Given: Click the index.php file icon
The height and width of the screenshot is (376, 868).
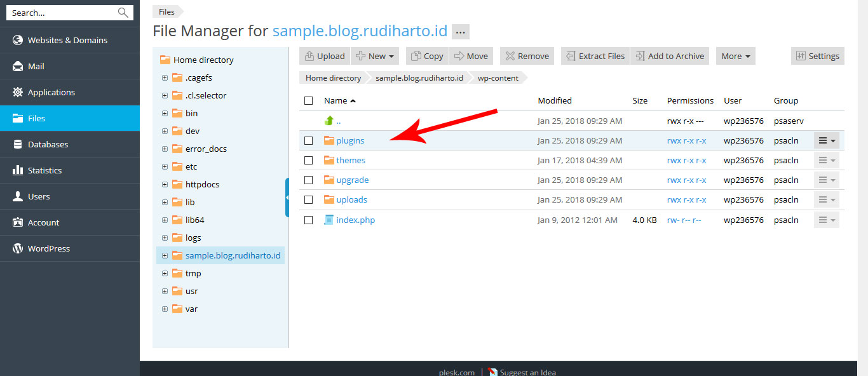Looking at the screenshot, I should [329, 220].
